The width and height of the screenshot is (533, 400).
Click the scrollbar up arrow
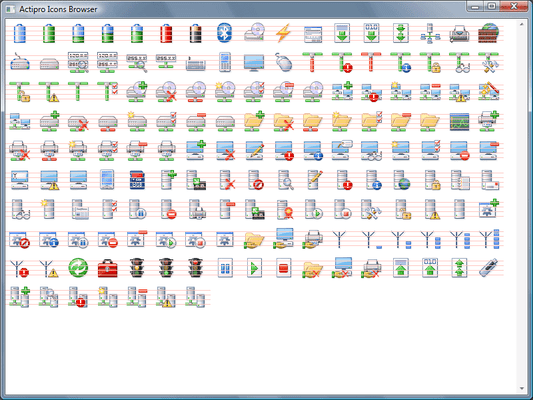click(521, 24)
